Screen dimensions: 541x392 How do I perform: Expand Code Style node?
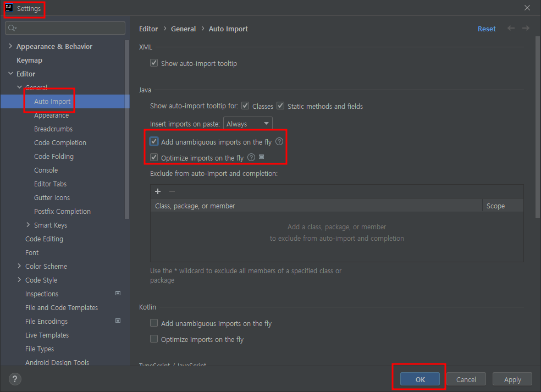[x=20, y=280]
